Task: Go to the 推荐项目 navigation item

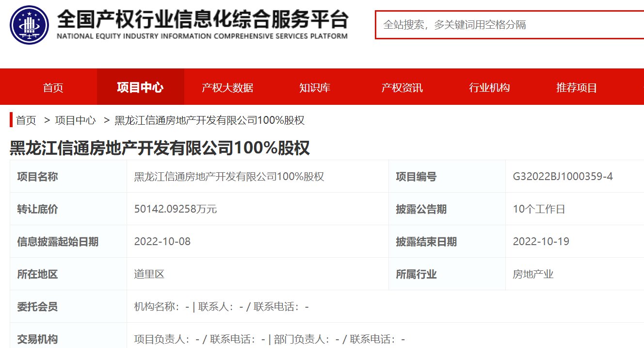Action: pyautogui.click(x=577, y=88)
